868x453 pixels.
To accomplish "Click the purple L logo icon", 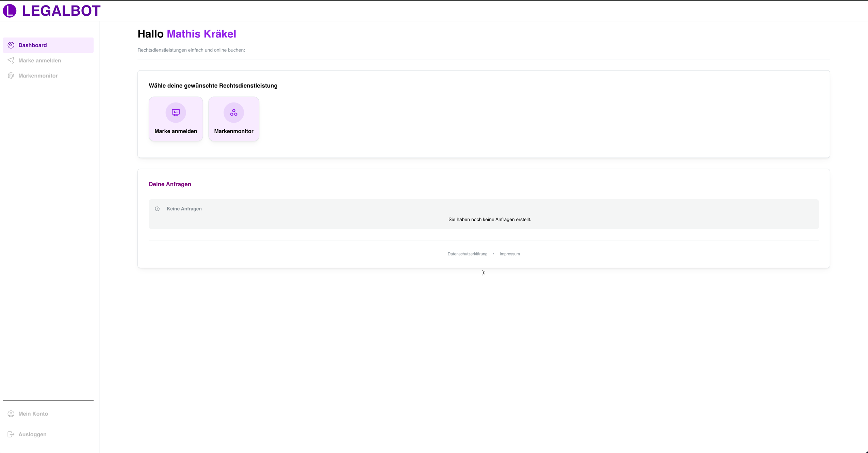I will (10, 11).
